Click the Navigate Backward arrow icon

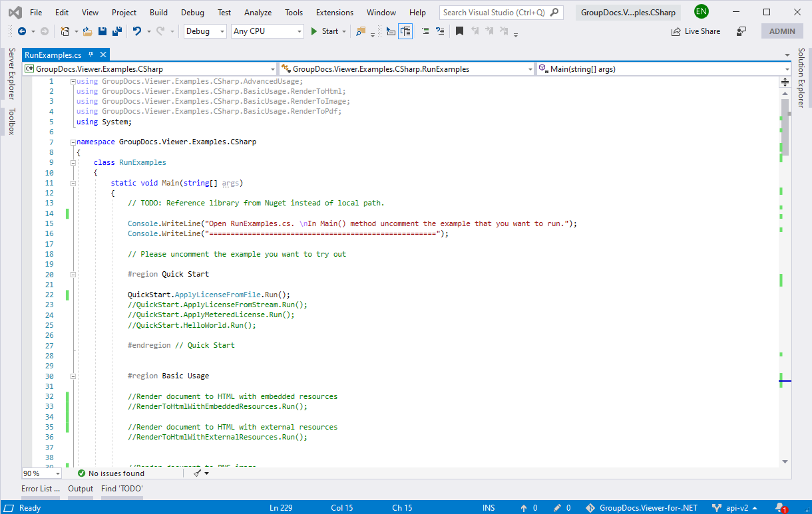click(x=22, y=31)
